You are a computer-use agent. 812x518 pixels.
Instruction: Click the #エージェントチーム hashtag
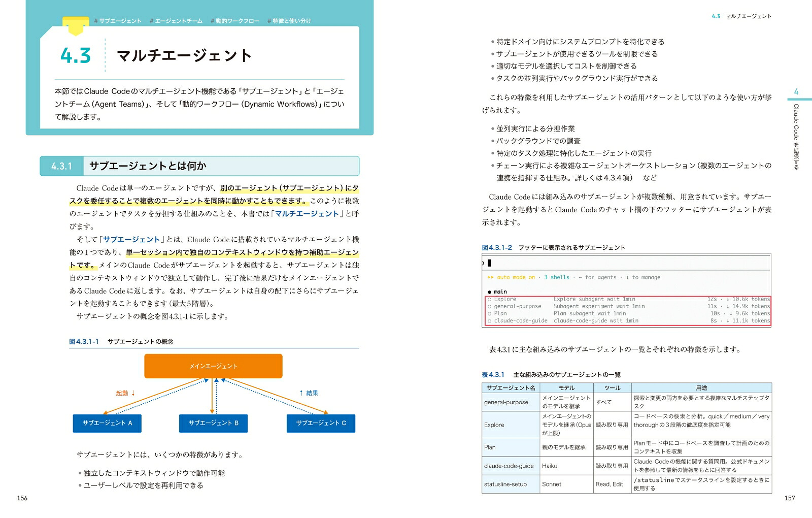176,21
